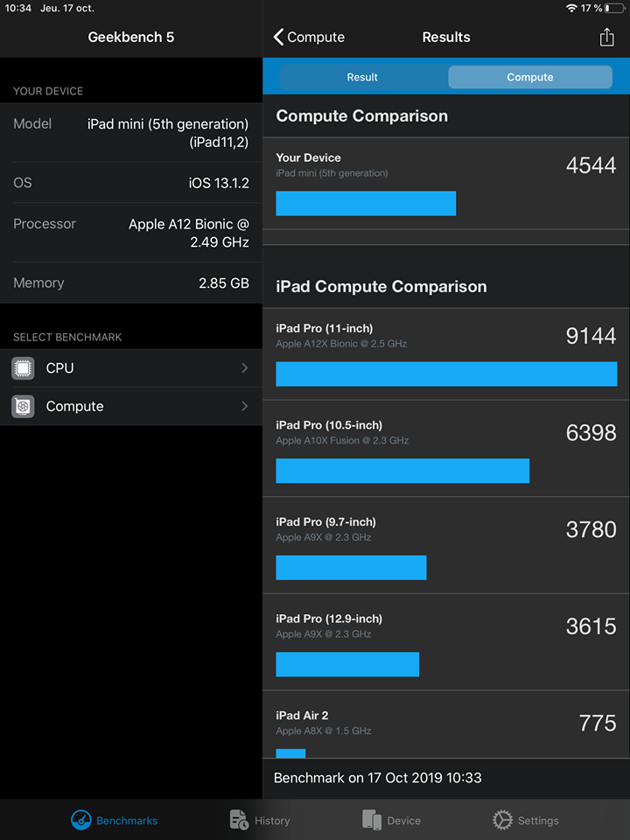This screenshot has width=630, height=840.
Task: Open the Settings tab label
Action: click(x=538, y=821)
